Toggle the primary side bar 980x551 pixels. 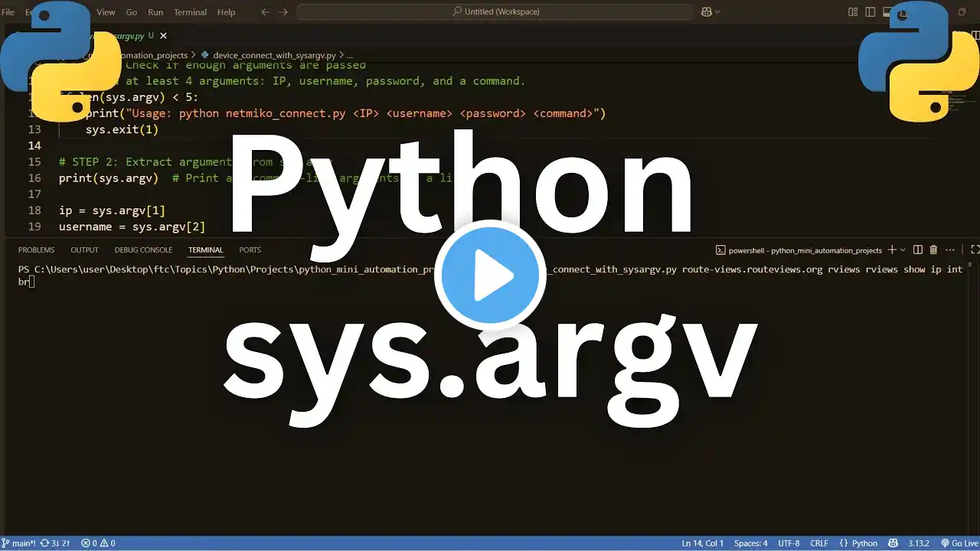(x=871, y=12)
